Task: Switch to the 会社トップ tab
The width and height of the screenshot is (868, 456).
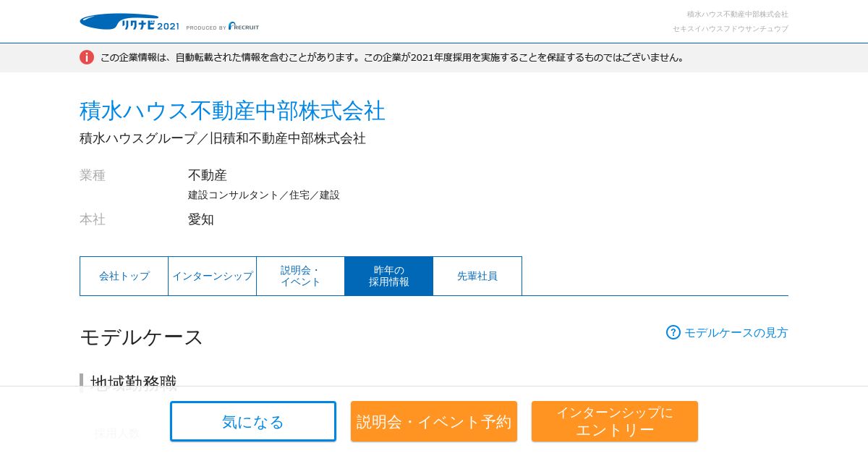Action: tap(124, 276)
